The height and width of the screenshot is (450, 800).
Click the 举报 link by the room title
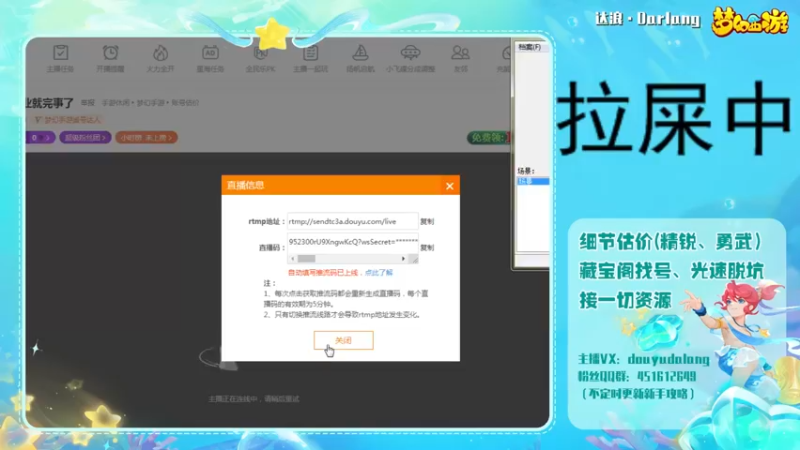[x=88, y=103]
